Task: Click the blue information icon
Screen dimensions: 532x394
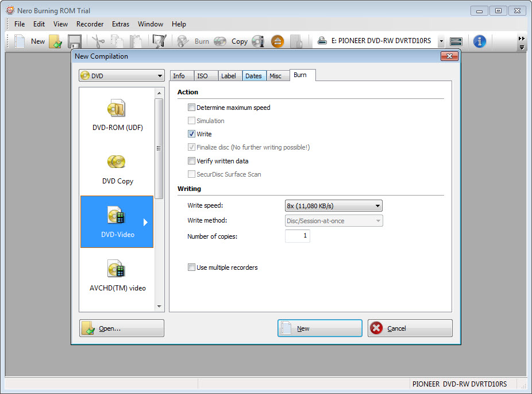Action: tap(479, 41)
